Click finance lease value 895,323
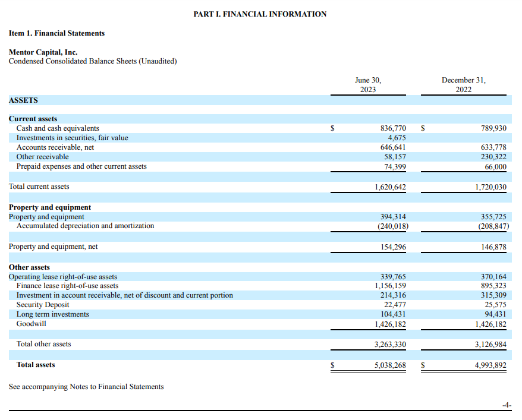Viewport: 522px width, 420px height. click(493, 286)
